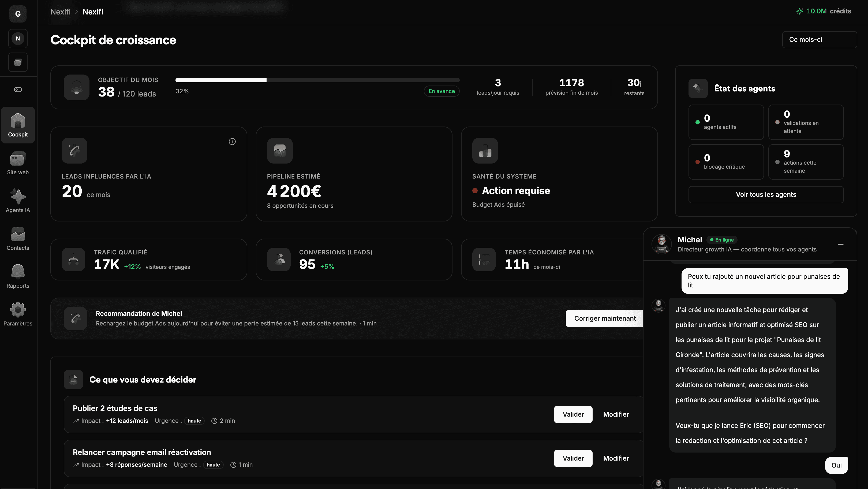Open Paramètres gear icon
The width and height of the screenshot is (868, 489).
18,314
